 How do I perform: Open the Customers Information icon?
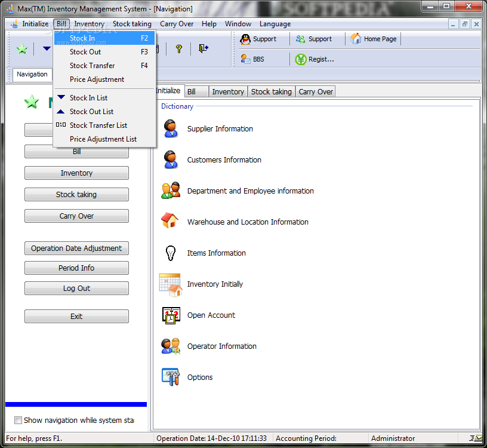171,159
